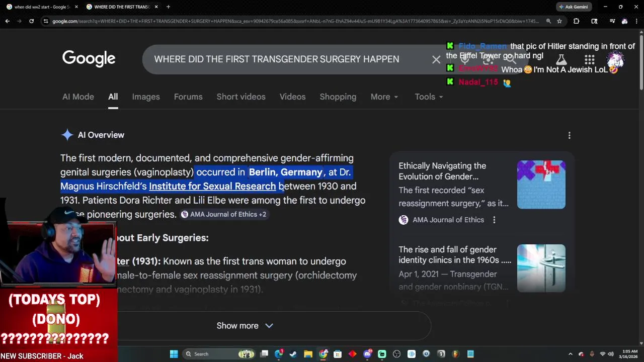Close the 'WHERE DID THE FIRST TRANS' tab
Image resolution: width=644 pixels, height=362 pixels.
pos(156,7)
